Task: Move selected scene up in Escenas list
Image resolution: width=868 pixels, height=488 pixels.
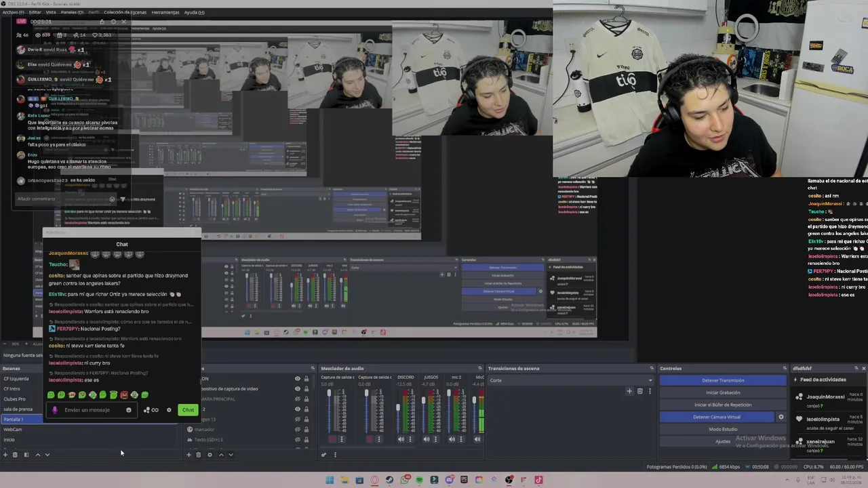Action: 37,455
